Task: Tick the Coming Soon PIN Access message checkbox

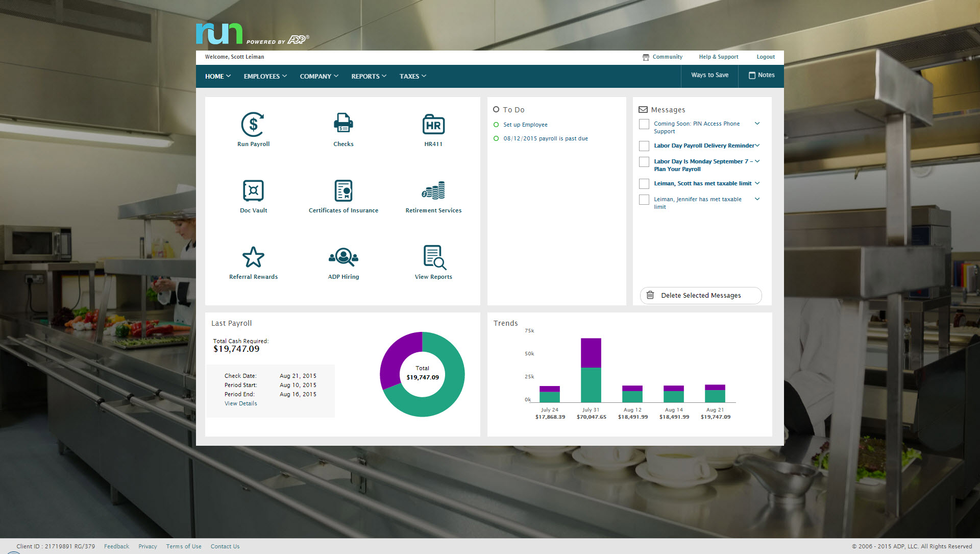Action: [x=644, y=124]
